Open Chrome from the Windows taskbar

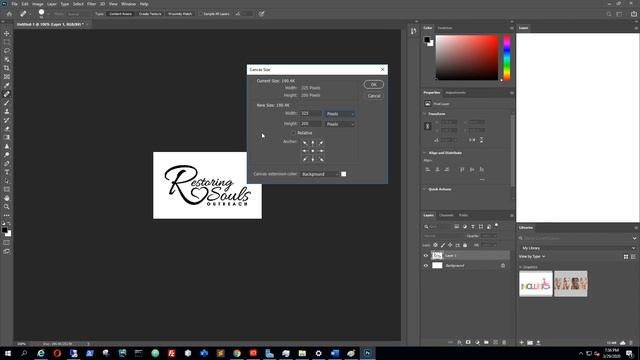point(237,353)
